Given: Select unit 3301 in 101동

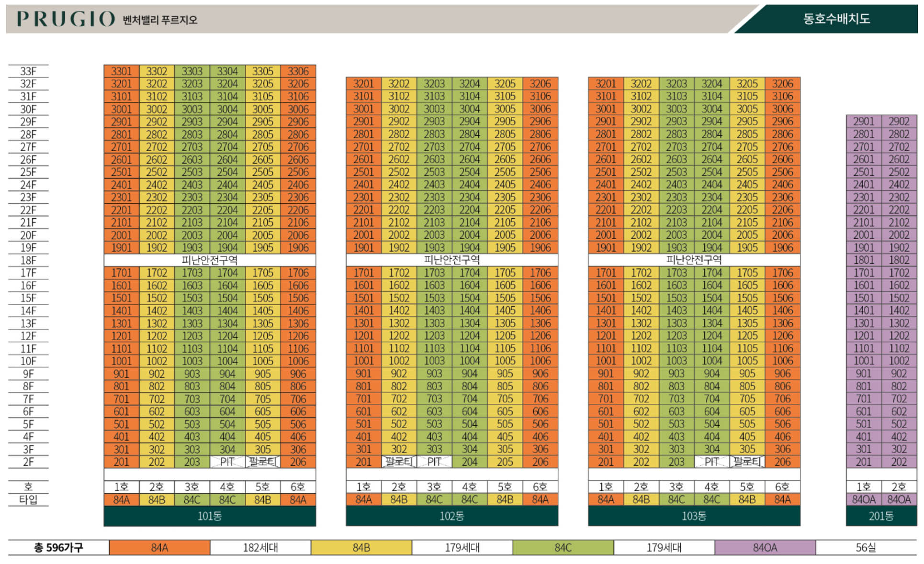Looking at the screenshot, I should pyautogui.click(x=121, y=71).
